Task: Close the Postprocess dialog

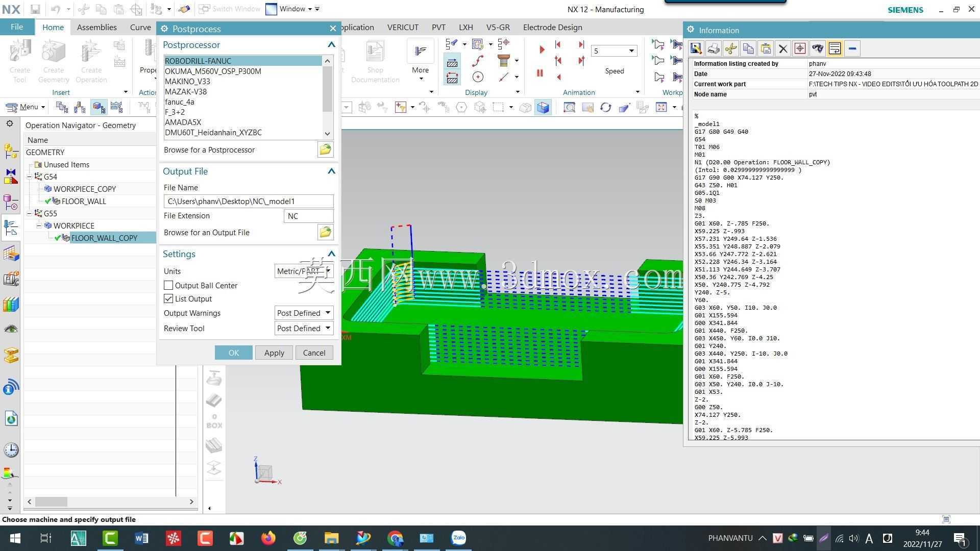Action: pyautogui.click(x=333, y=29)
